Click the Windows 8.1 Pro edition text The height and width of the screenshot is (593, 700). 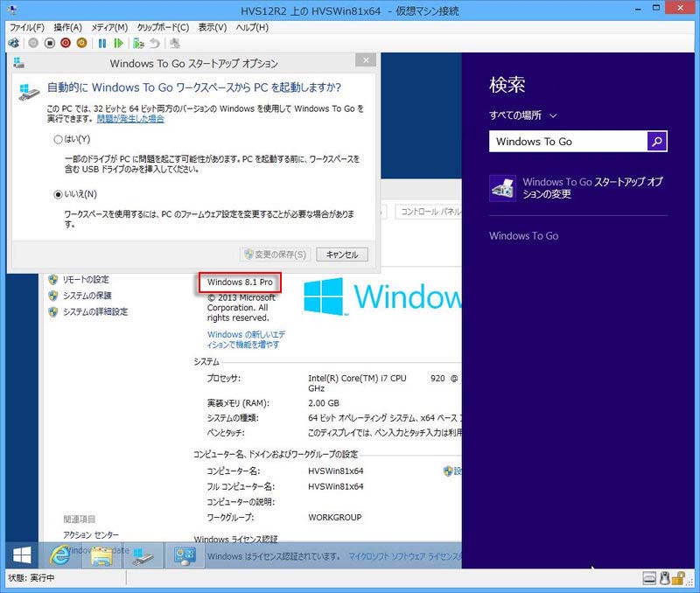click(x=240, y=282)
